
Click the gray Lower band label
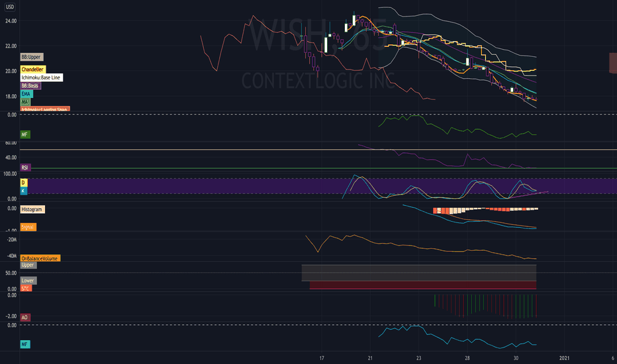(28, 281)
